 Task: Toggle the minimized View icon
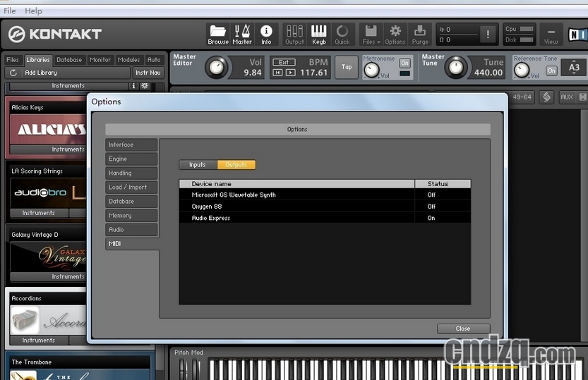(551, 35)
